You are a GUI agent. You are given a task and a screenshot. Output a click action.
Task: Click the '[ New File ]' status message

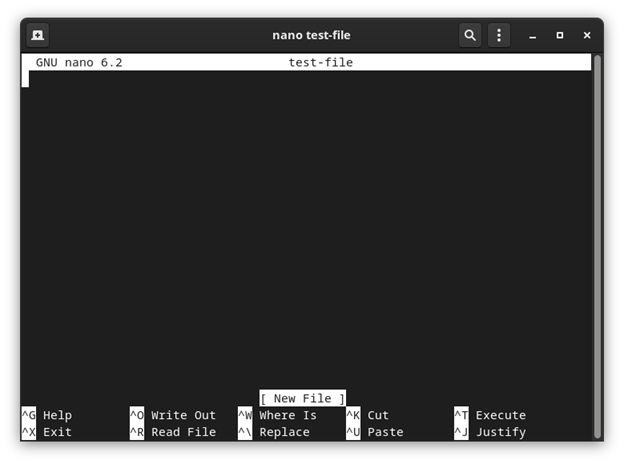(302, 398)
